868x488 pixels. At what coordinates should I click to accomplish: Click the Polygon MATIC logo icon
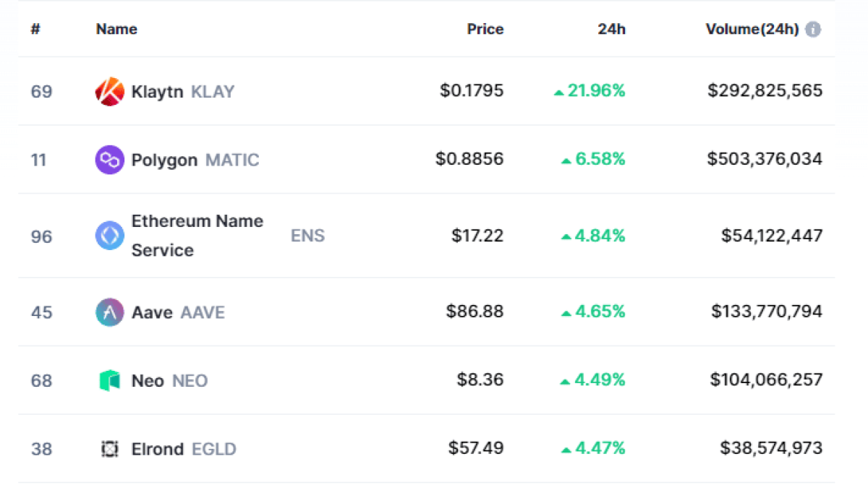110,160
